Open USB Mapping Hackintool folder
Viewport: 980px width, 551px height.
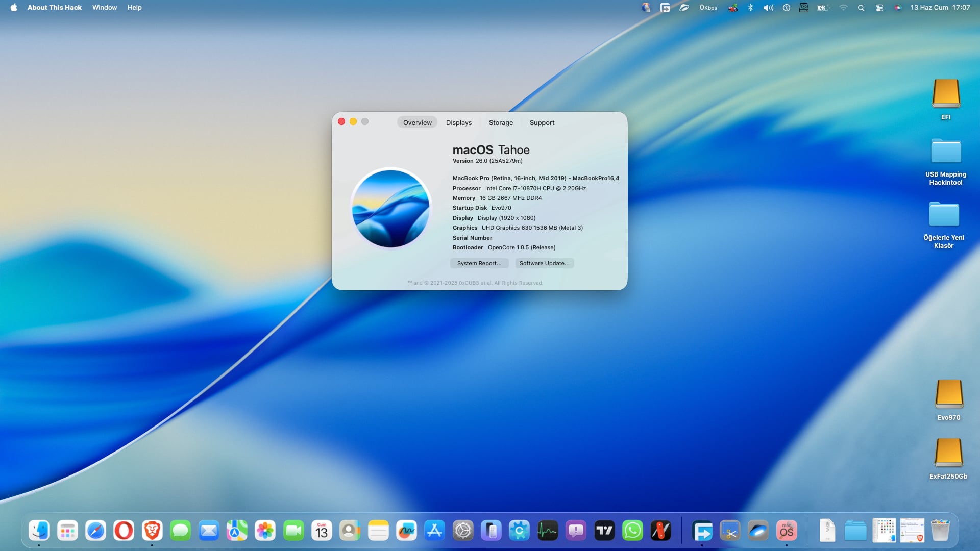click(x=946, y=152)
